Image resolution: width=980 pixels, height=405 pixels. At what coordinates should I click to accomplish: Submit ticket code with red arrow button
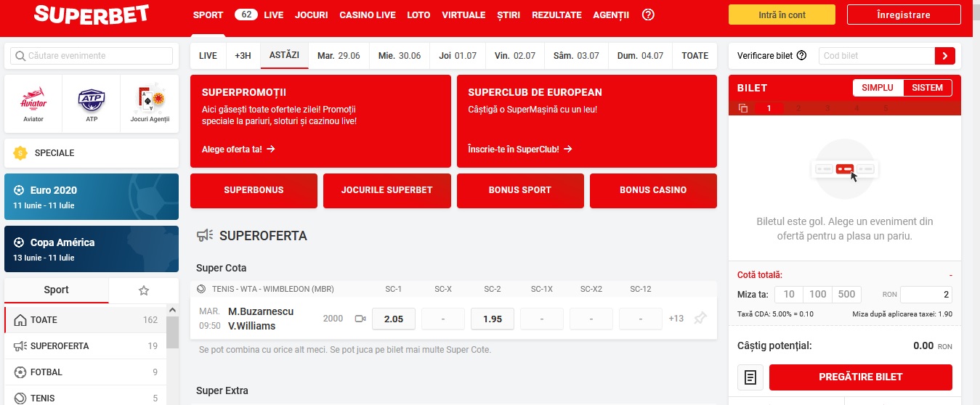point(944,56)
